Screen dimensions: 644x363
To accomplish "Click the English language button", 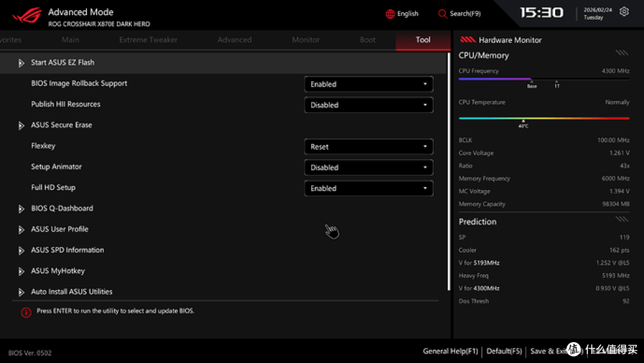I will (402, 14).
